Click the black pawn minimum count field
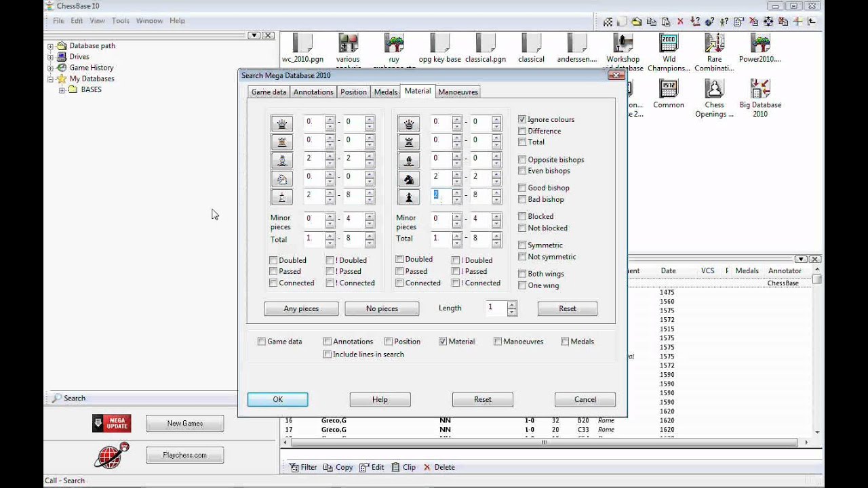868x488 pixels. point(441,197)
